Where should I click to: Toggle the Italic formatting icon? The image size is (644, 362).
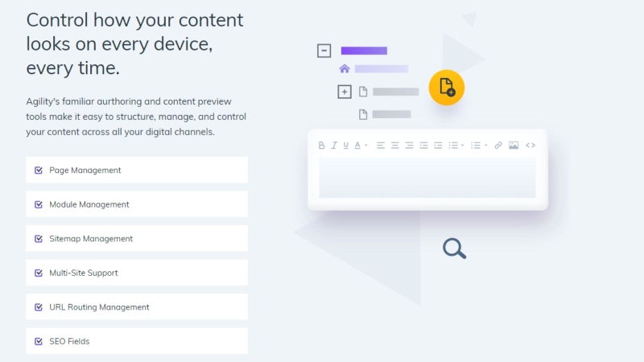[334, 146]
